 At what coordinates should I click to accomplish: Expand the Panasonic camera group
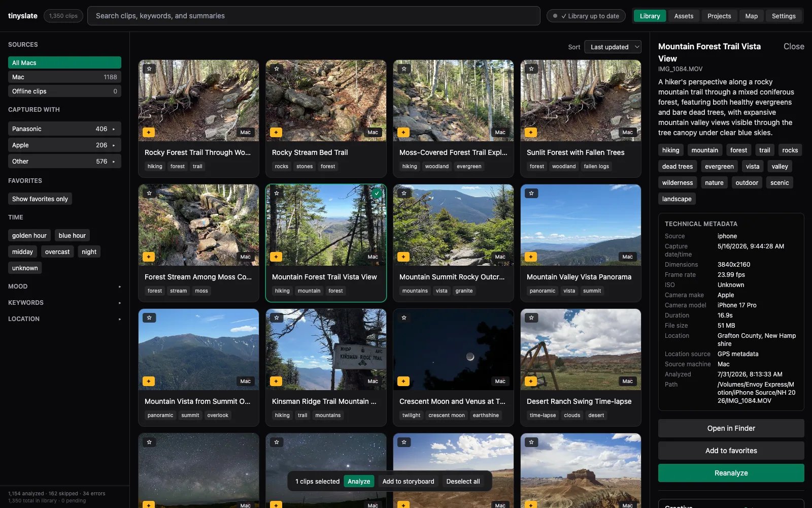(64, 129)
